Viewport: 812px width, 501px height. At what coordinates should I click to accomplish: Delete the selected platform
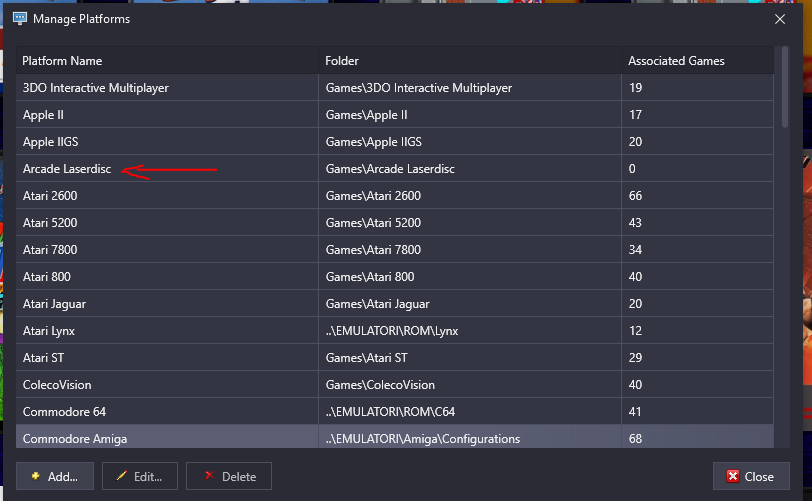(x=229, y=476)
